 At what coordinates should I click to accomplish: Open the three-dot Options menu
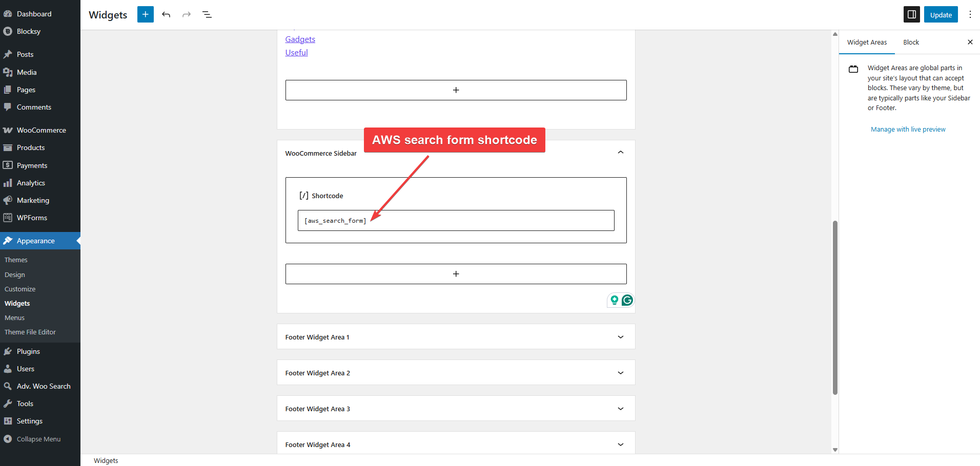[x=970, y=14]
